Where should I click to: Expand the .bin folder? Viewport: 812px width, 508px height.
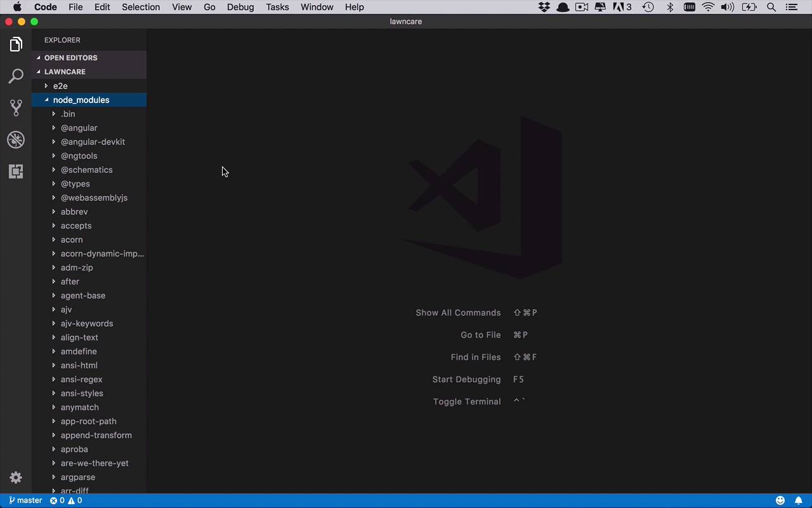click(x=68, y=114)
